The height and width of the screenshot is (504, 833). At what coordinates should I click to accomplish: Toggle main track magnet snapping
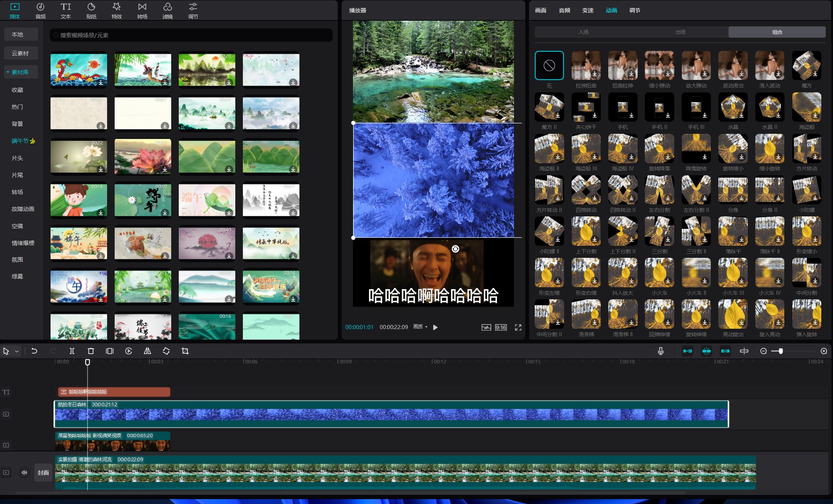pos(687,351)
